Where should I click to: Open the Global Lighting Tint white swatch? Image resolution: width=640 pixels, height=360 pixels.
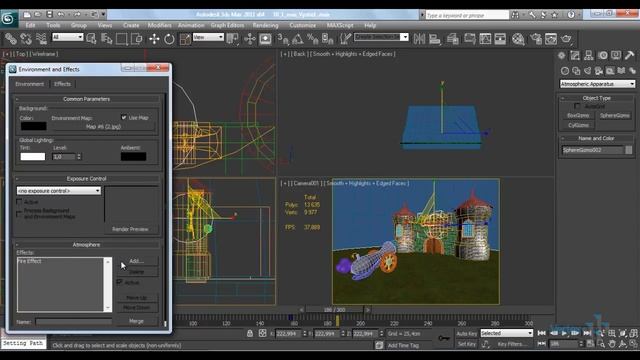(33, 156)
